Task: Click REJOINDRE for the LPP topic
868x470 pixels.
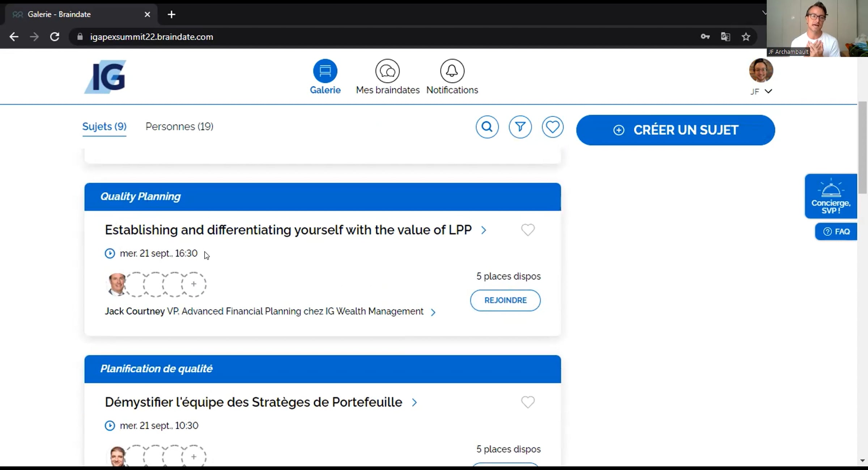Action: point(505,300)
